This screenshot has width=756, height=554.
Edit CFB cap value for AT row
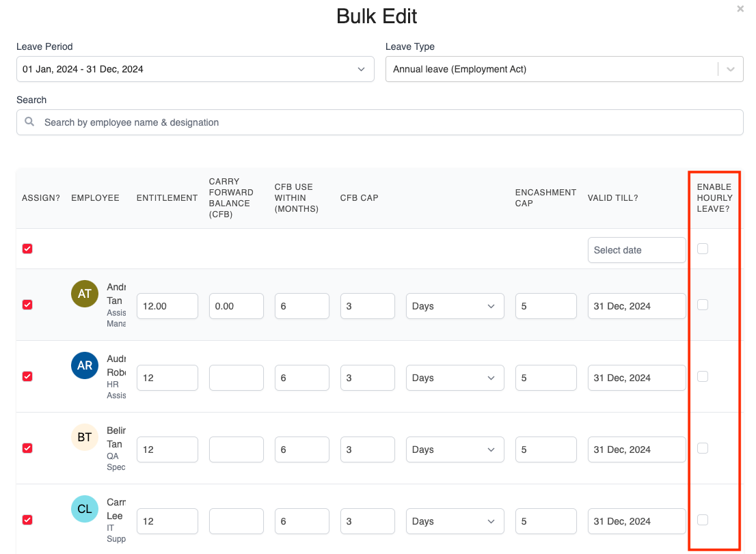[x=367, y=306]
